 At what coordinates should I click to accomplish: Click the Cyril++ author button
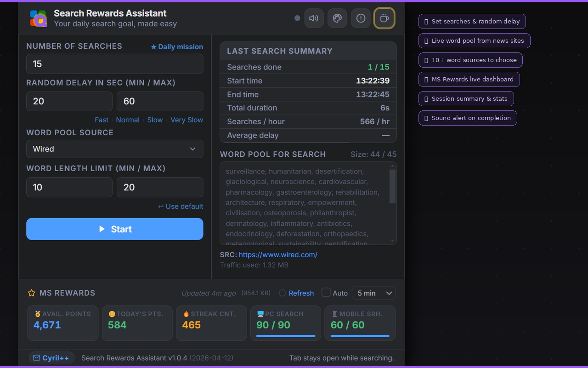[52, 358]
